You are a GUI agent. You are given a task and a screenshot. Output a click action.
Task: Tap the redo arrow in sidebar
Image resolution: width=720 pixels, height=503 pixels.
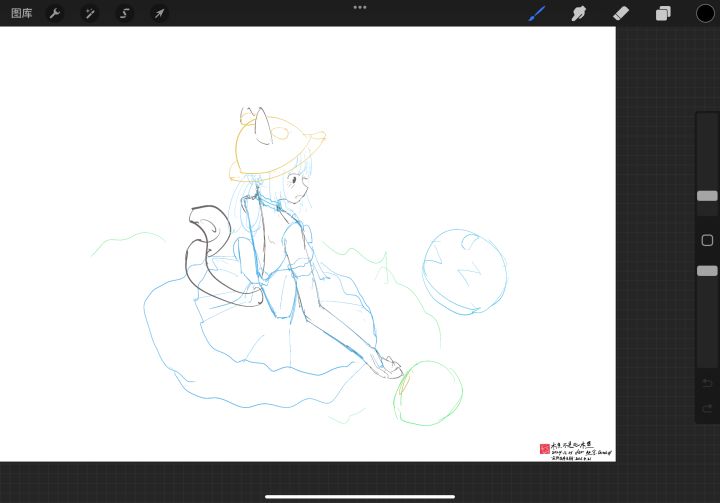pos(707,408)
